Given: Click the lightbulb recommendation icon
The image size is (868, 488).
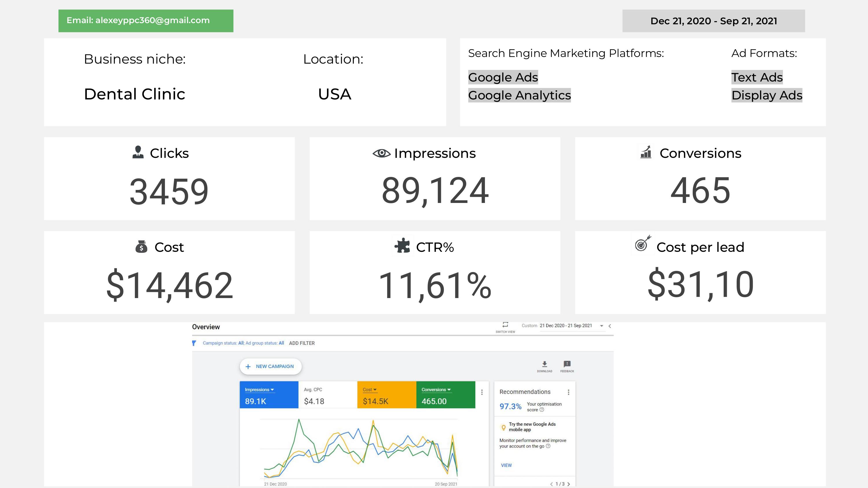Looking at the screenshot, I should point(503,427).
